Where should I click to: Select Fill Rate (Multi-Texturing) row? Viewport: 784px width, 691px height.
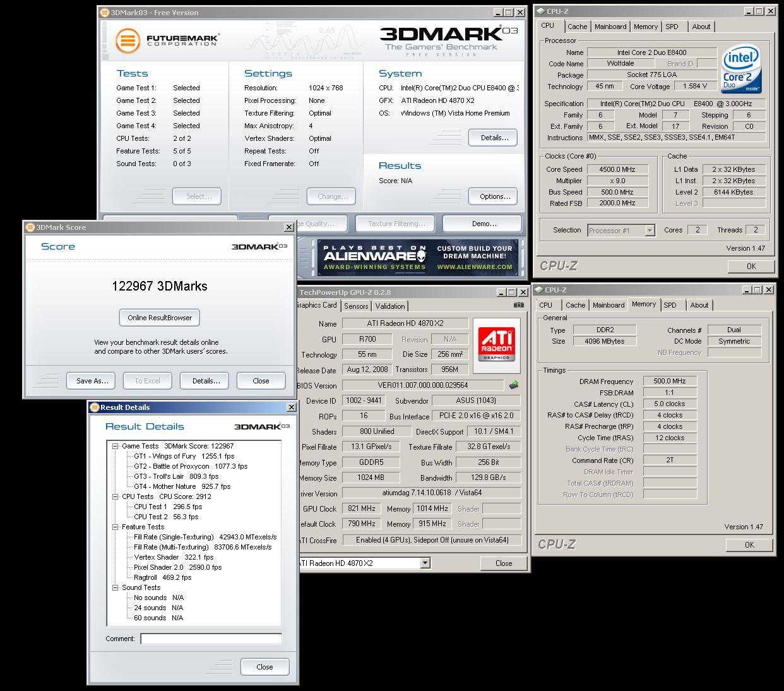(203, 547)
